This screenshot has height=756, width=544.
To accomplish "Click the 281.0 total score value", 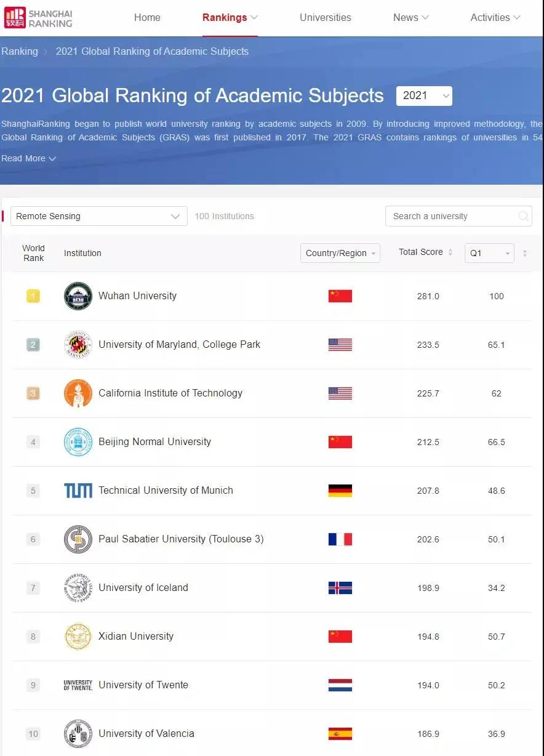I will (428, 296).
